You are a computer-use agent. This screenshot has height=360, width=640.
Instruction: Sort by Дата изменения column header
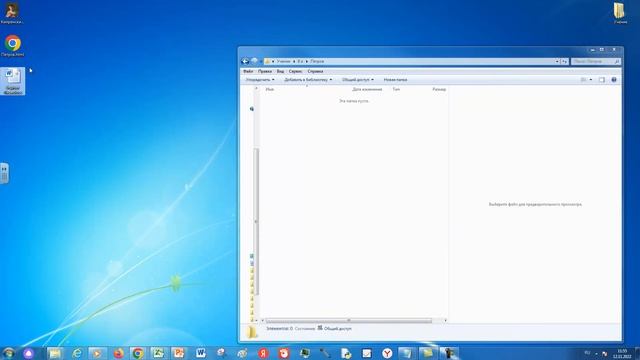(367, 89)
